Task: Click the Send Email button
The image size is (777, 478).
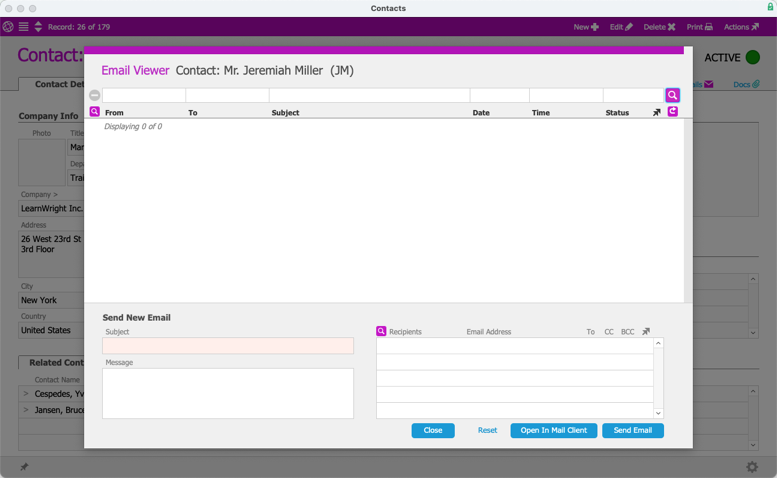Action: (633, 430)
